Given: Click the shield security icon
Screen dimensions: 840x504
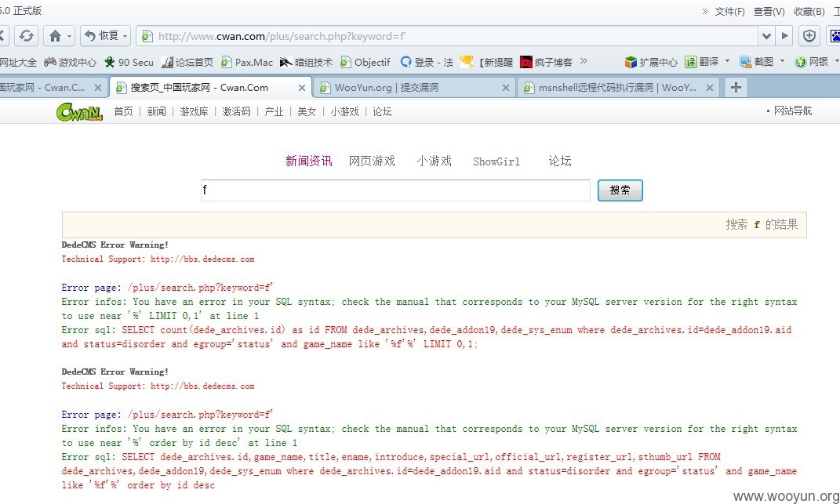Looking at the screenshot, I should 809,36.
